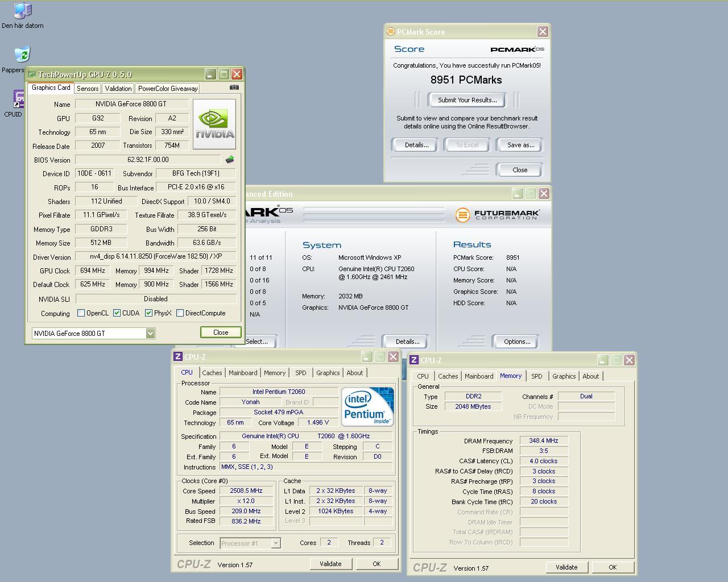Toggle the CUDA checkbox
728x582 pixels.
click(117, 313)
